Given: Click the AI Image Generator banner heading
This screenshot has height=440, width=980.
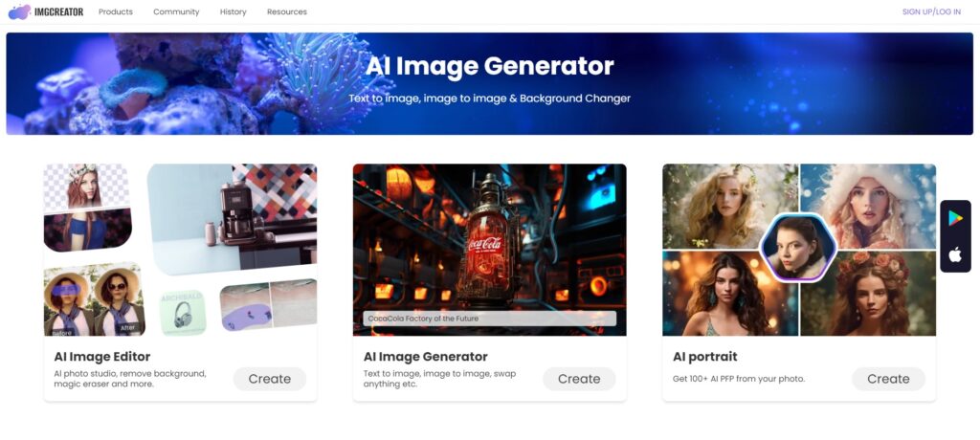Looking at the screenshot, I should (x=489, y=66).
